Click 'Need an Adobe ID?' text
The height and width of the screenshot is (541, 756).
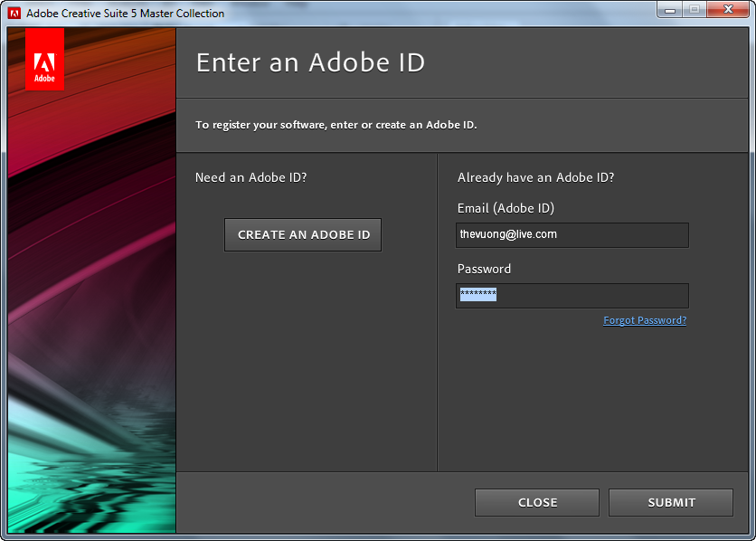click(x=250, y=177)
